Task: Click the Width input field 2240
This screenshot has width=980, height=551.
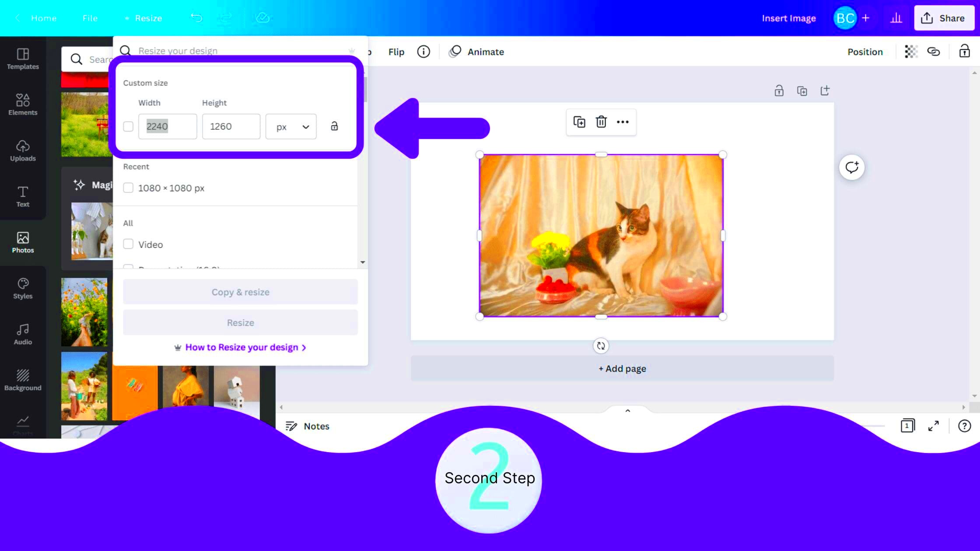Action: (168, 126)
